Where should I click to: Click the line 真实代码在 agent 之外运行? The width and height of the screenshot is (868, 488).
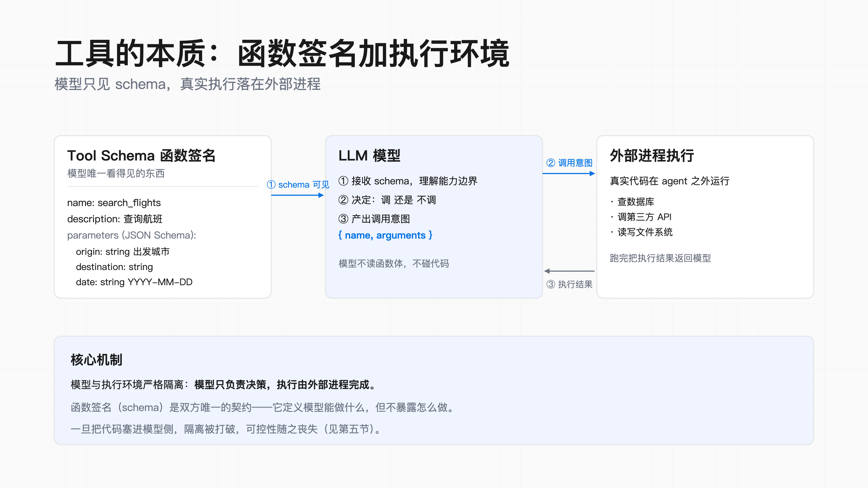tap(669, 181)
